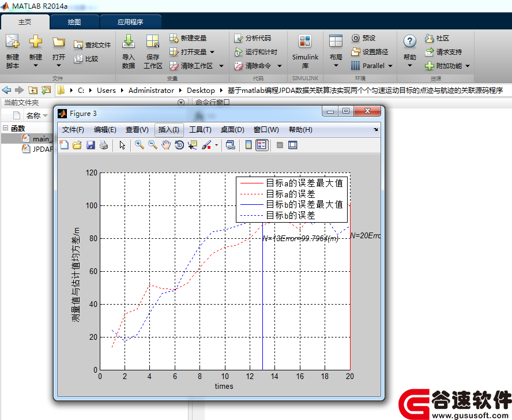Click the back navigation arrow in path bar
Screen dimensions: 512x420
(6, 90)
